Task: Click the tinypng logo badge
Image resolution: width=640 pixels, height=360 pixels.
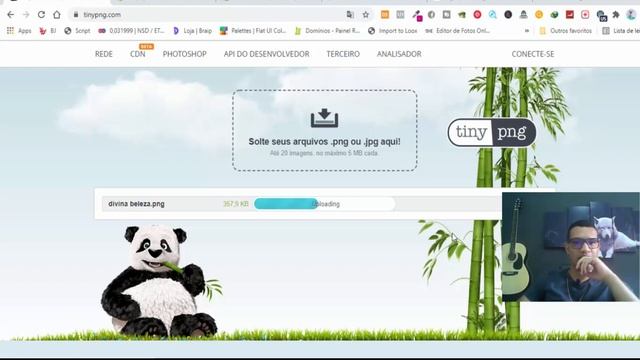Action: 492,132
